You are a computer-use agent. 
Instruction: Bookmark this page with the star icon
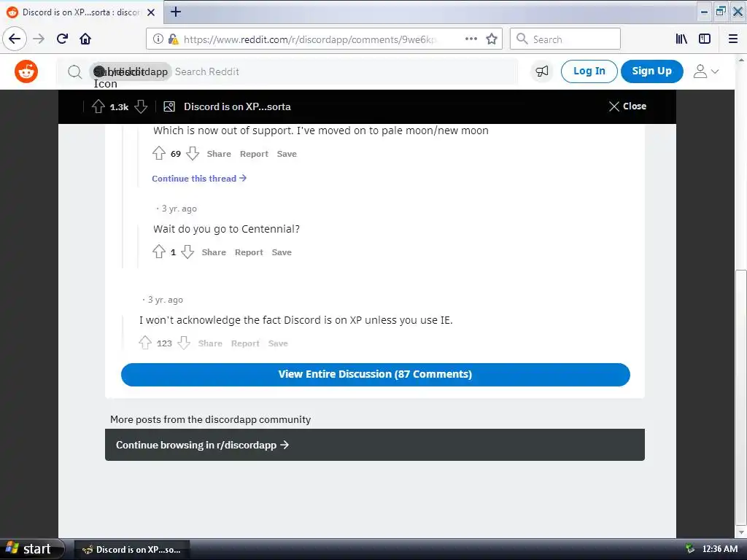point(492,39)
